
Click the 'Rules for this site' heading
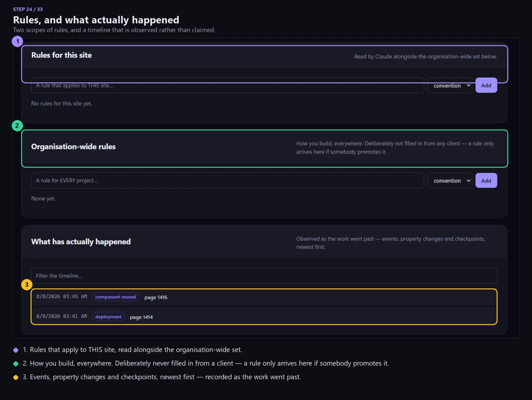pyautogui.click(x=62, y=55)
